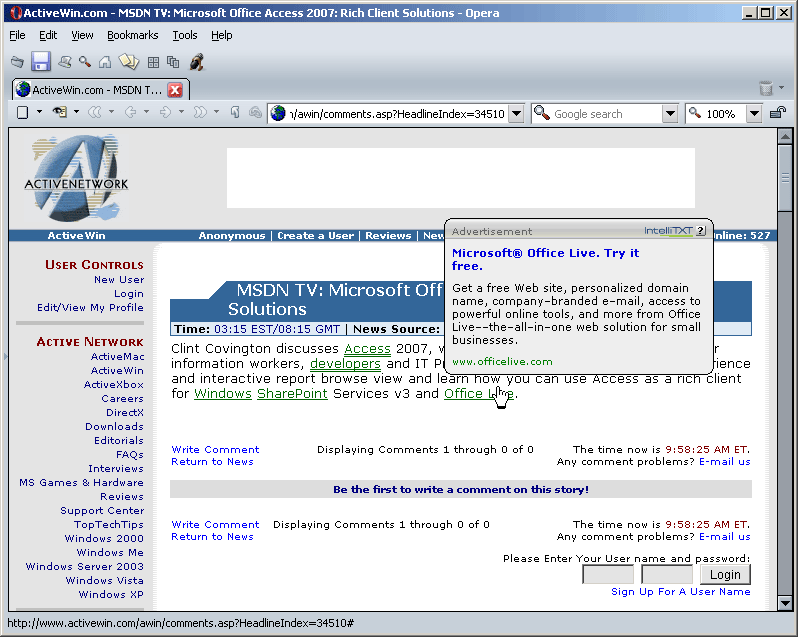Click the Cascade windows icon

pyautogui.click(x=173, y=62)
